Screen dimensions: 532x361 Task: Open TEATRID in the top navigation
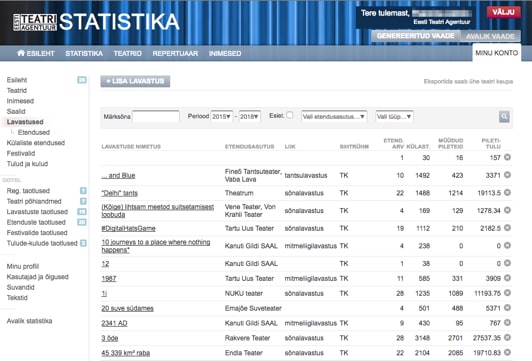click(128, 54)
